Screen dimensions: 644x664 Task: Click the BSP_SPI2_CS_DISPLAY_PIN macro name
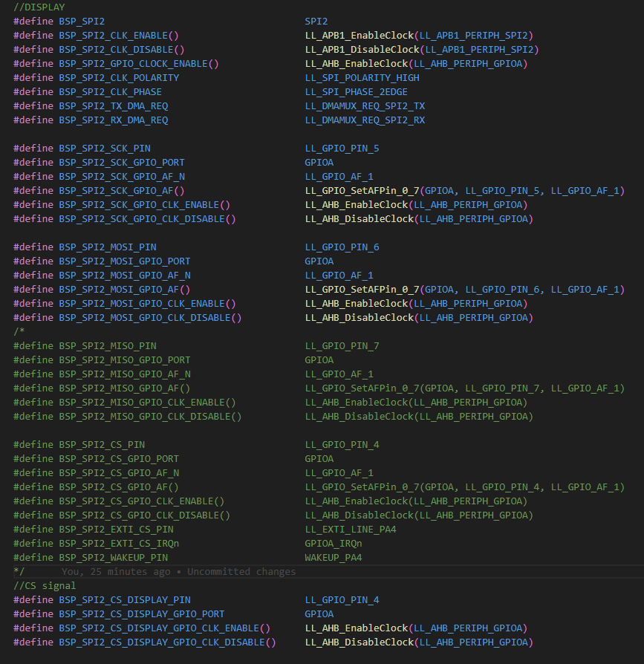point(125,600)
